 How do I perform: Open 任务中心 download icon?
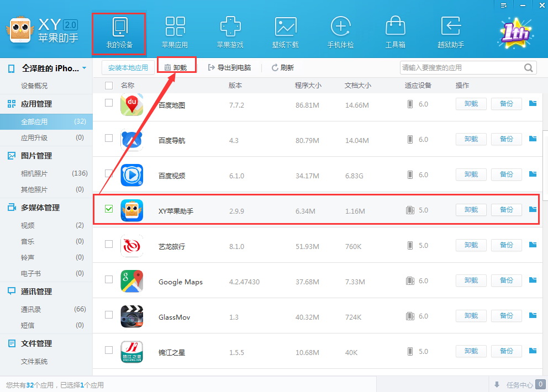click(x=497, y=385)
